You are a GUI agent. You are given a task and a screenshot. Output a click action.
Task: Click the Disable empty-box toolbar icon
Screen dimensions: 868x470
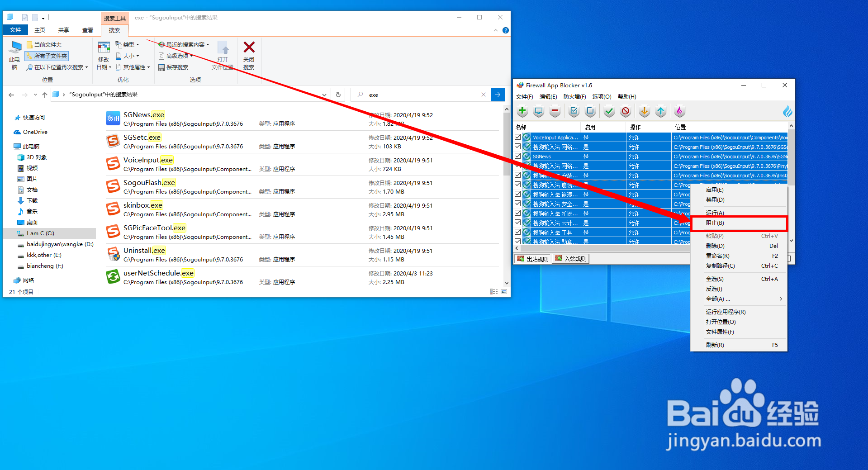pos(590,111)
